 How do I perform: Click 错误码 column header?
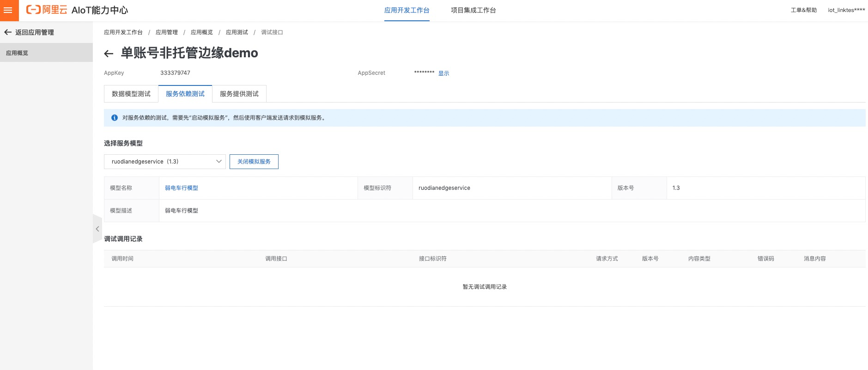point(766,259)
